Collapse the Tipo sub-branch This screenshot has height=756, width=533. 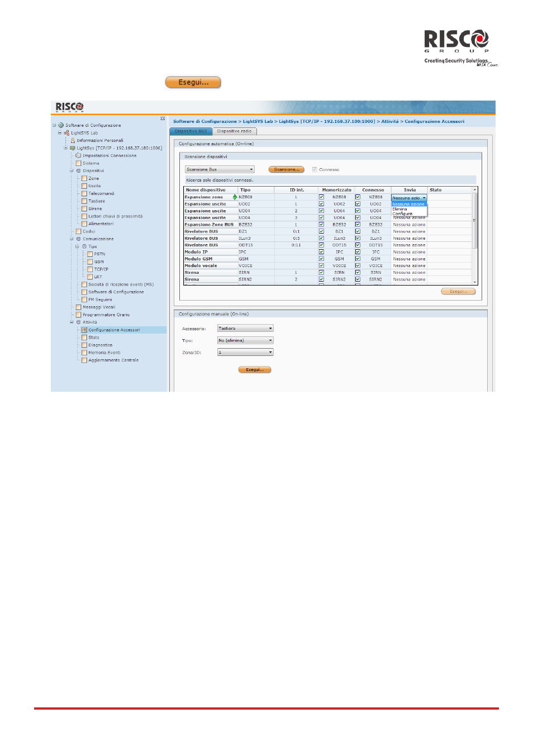pos(78,246)
